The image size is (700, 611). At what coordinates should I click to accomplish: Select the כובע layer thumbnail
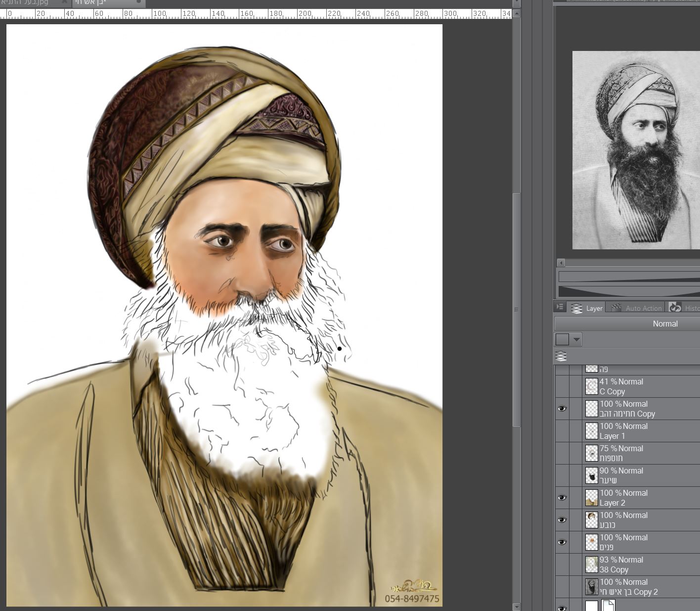pyautogui.click(x=592, y=520)
